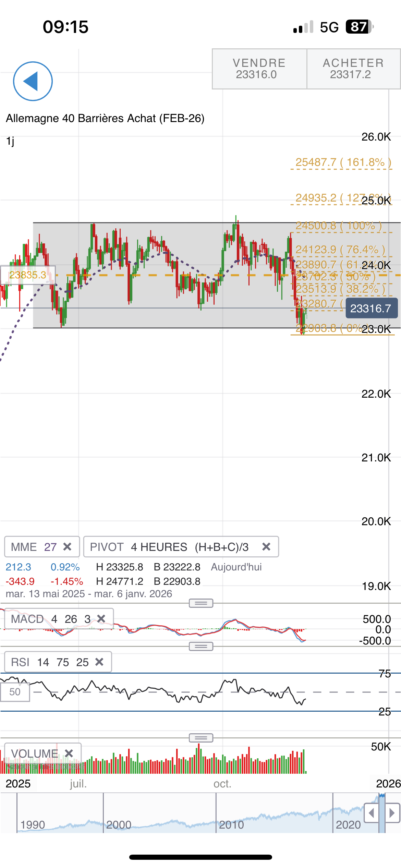Image resolution: width=401 pixels, height=868 pixels.
Task: Remove the MME 27 indicator
Action: (x=68, y=547)
